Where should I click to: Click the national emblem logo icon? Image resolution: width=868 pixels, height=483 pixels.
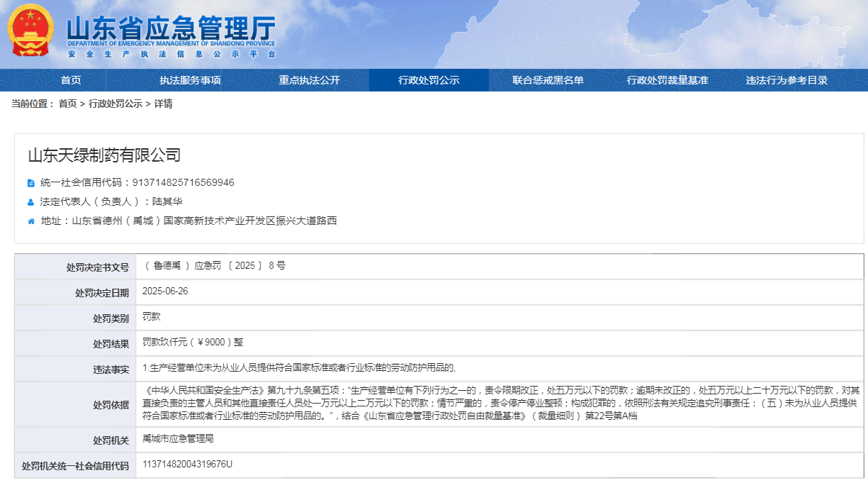pyautogui.click(x=30, y=31)
